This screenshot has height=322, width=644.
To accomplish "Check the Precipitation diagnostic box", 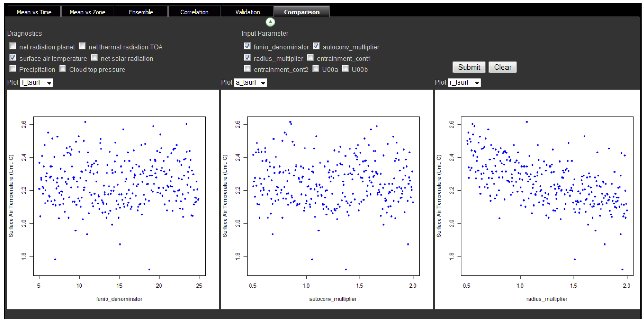I will pyautogui.click(x=13, y=68).
